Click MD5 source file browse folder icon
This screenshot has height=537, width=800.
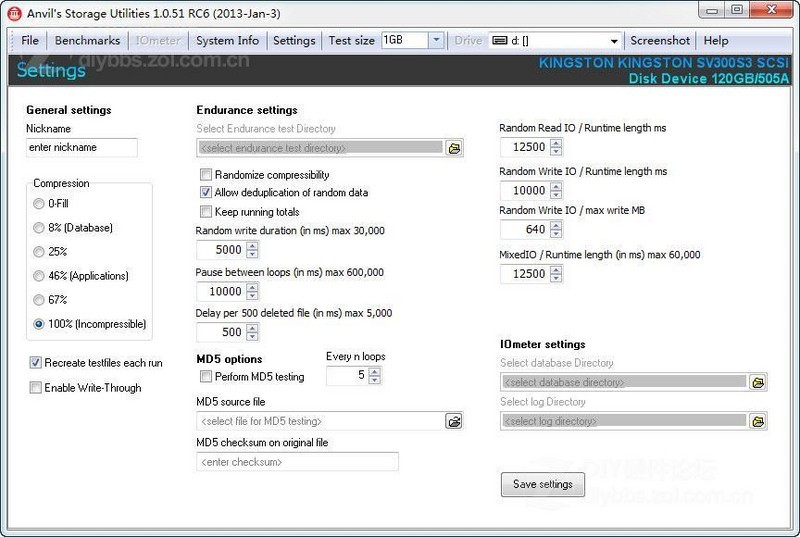[454, 421]
